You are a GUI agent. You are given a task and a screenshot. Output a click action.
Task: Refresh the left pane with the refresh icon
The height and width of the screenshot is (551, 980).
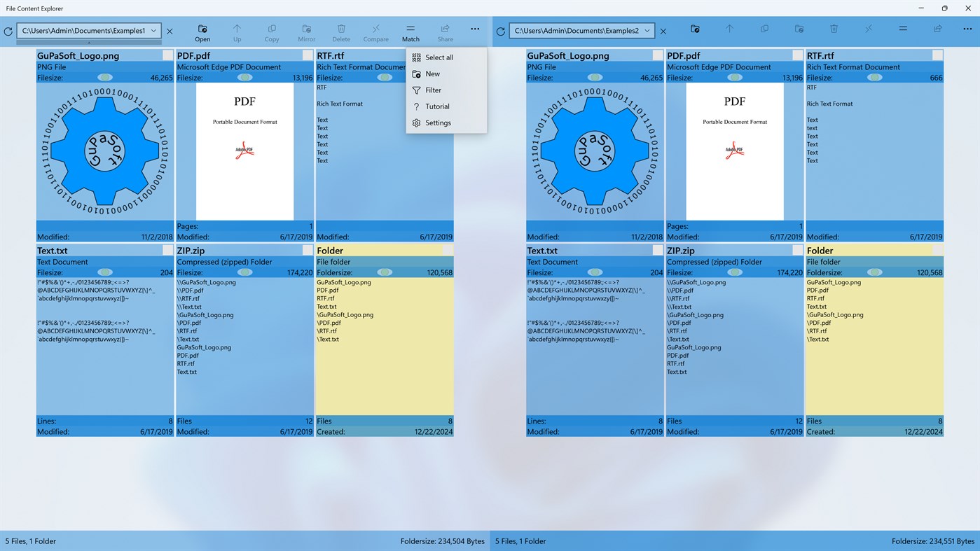coord(8,31)
